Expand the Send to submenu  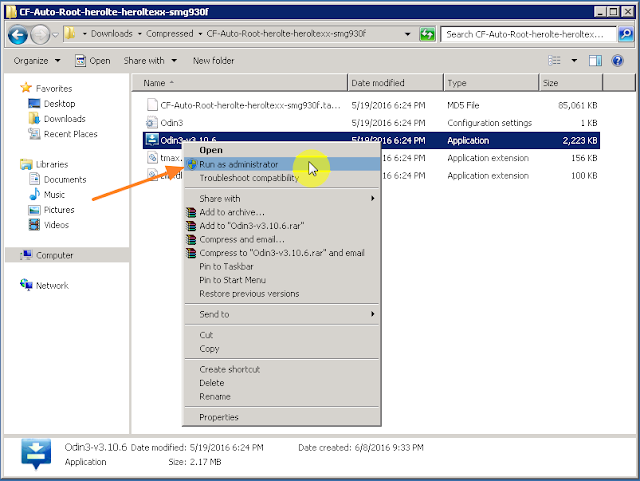tap(282, 314)
